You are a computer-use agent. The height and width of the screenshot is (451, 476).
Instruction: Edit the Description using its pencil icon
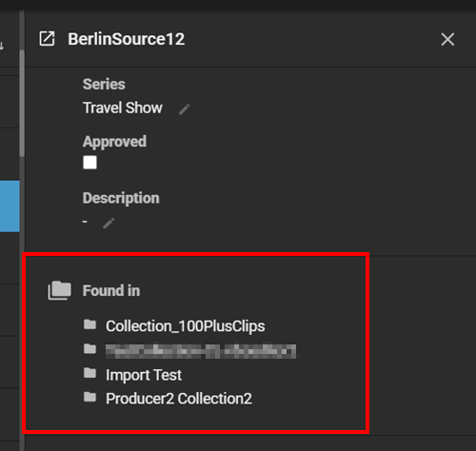[109, 223]
